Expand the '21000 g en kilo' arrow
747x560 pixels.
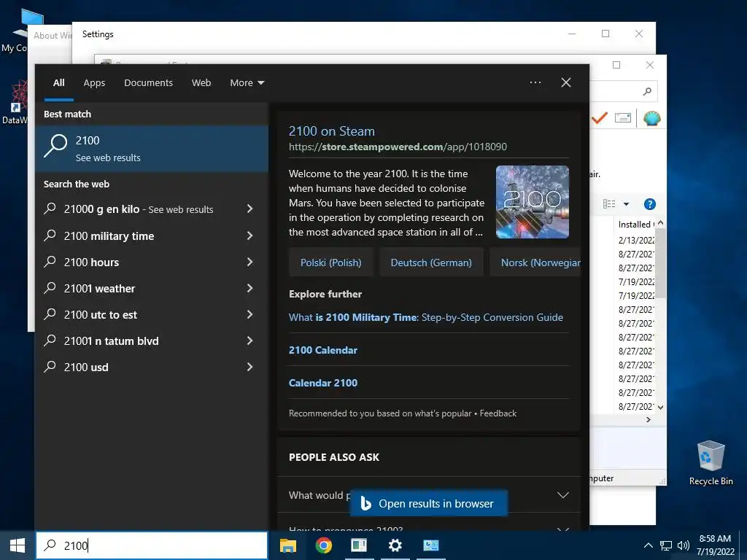click(249, 209)
